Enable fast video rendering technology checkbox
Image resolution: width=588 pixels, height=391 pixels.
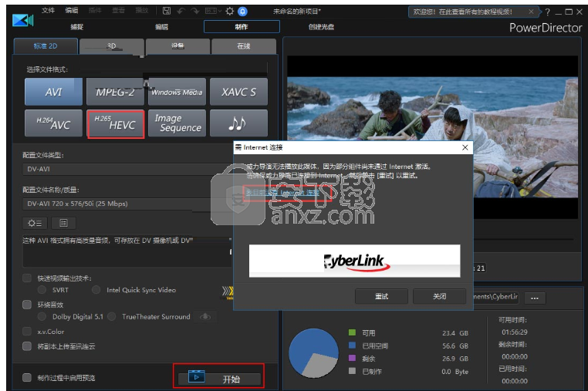[x=27, y=278]
